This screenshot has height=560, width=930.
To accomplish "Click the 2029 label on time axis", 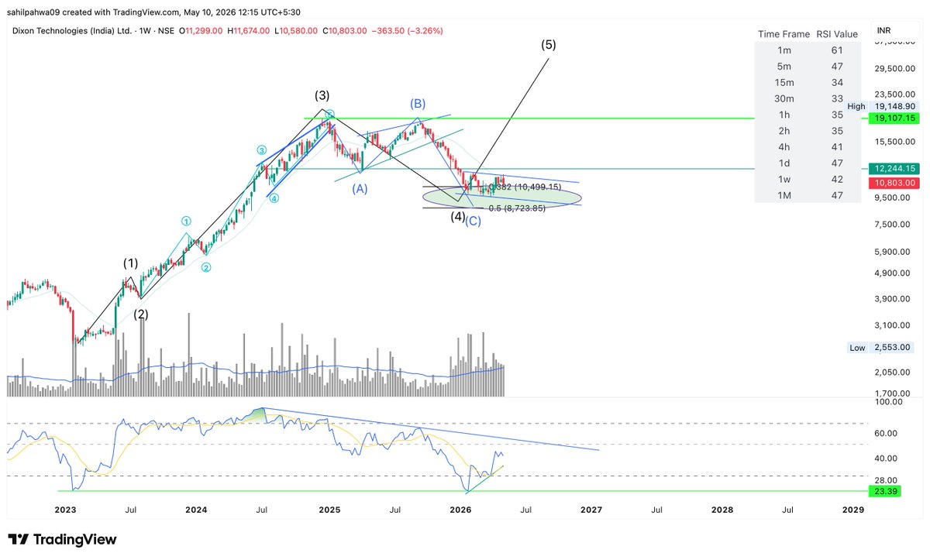I will 853,510.
